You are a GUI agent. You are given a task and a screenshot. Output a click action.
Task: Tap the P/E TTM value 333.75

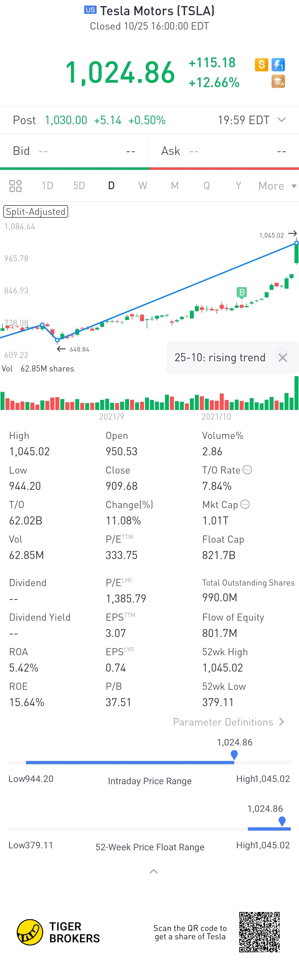(x=122, y=555)
